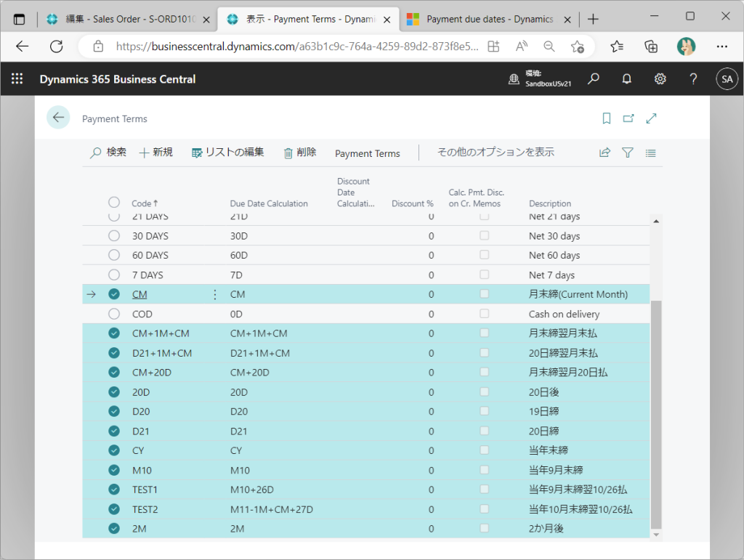Open a new browser tab
This screenshot has width=744, height=560.
coord(593,19)
